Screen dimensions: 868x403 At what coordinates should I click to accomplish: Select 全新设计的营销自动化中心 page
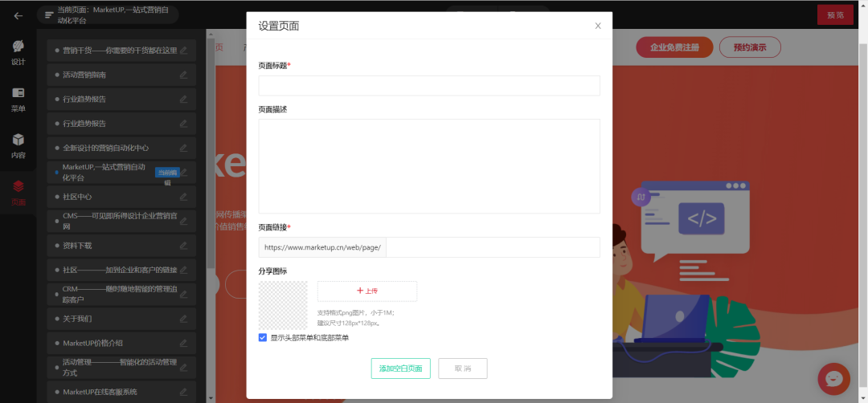121,148
